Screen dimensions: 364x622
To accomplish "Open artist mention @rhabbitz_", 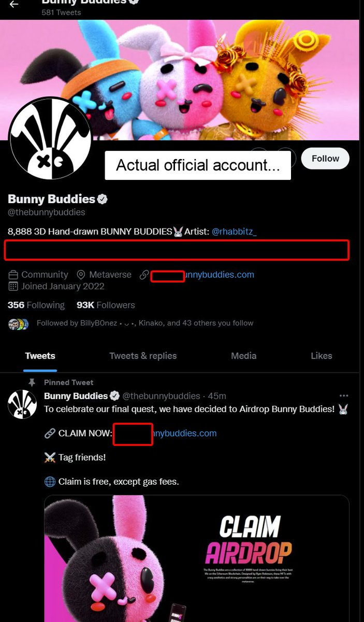I will [234, 232].
